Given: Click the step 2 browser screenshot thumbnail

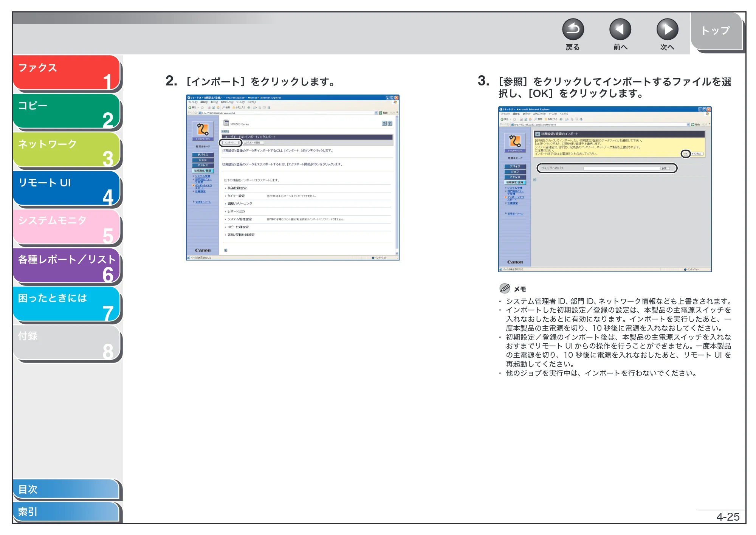Looking at the screenshot, I should click(x=293, y=177).
